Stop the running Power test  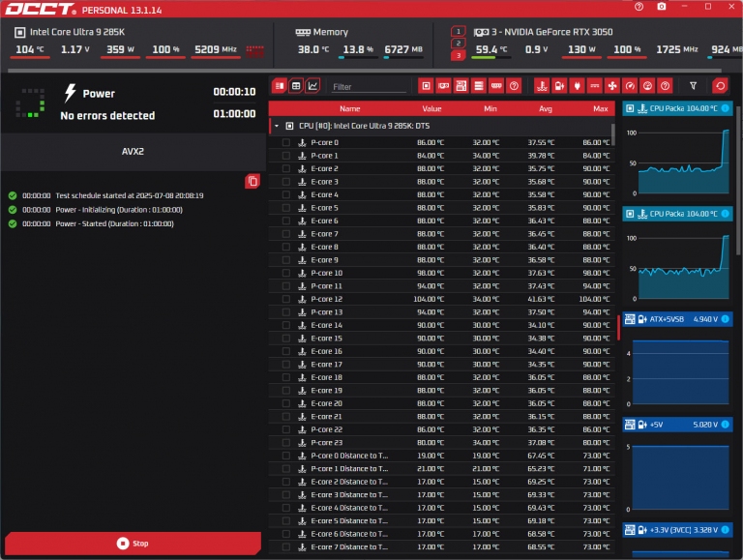(133, 543)
